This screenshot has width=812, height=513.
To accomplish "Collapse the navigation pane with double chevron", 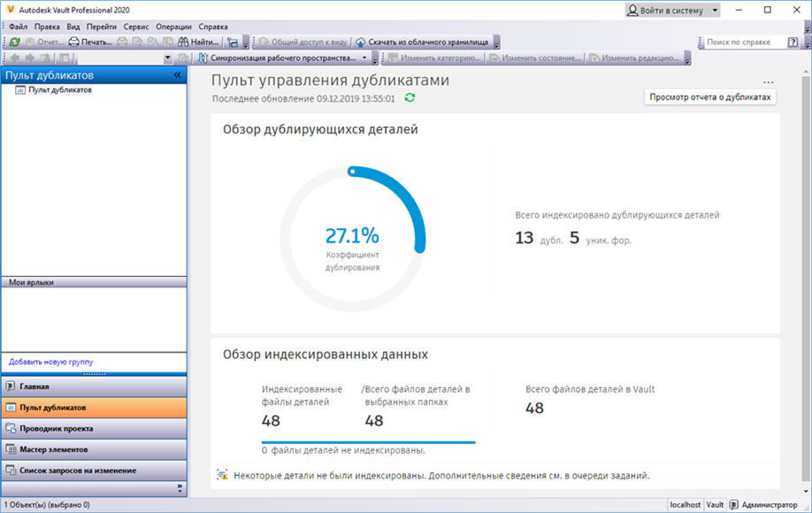I will click(177, 75).
